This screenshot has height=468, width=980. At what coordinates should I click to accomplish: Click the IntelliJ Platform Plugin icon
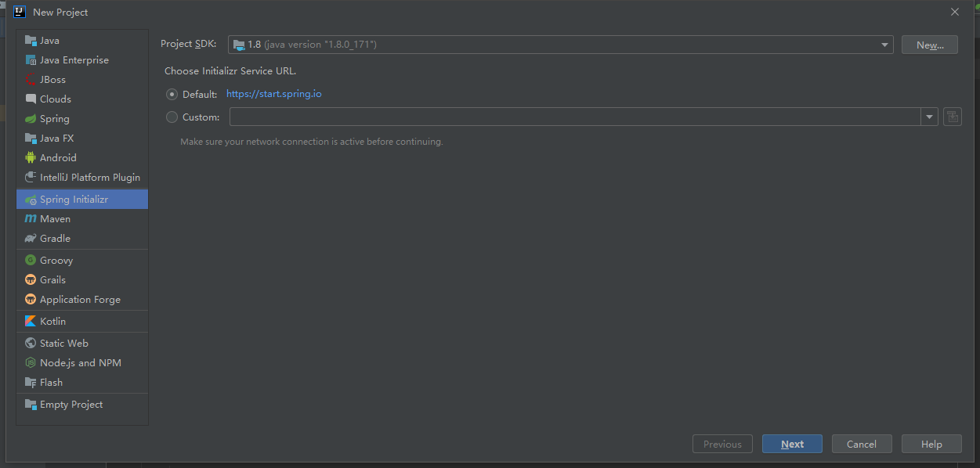31,178
